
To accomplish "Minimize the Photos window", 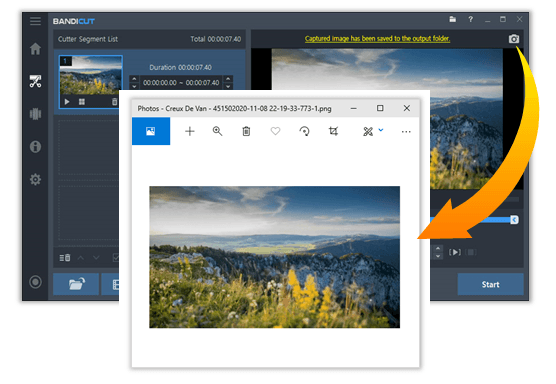I will [x=354, y=108].
